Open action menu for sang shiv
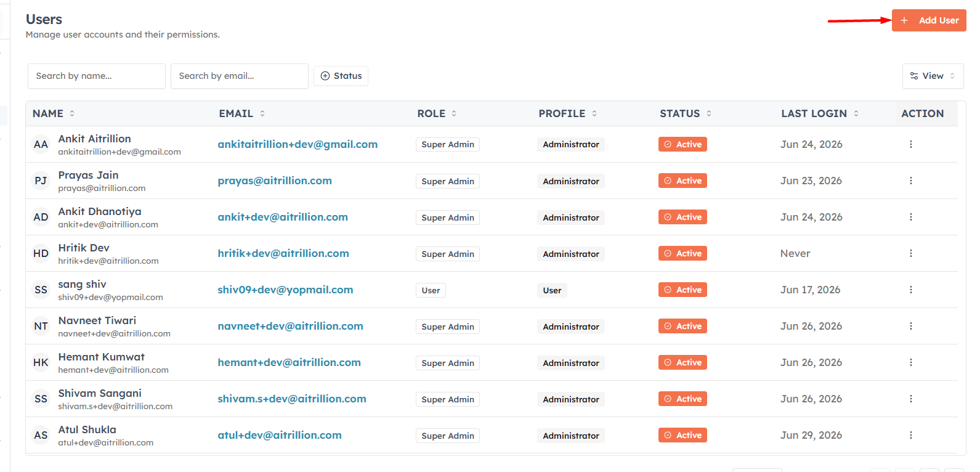Image resolution: width=980 pixels, height=472 pixels. coord(910,290)
